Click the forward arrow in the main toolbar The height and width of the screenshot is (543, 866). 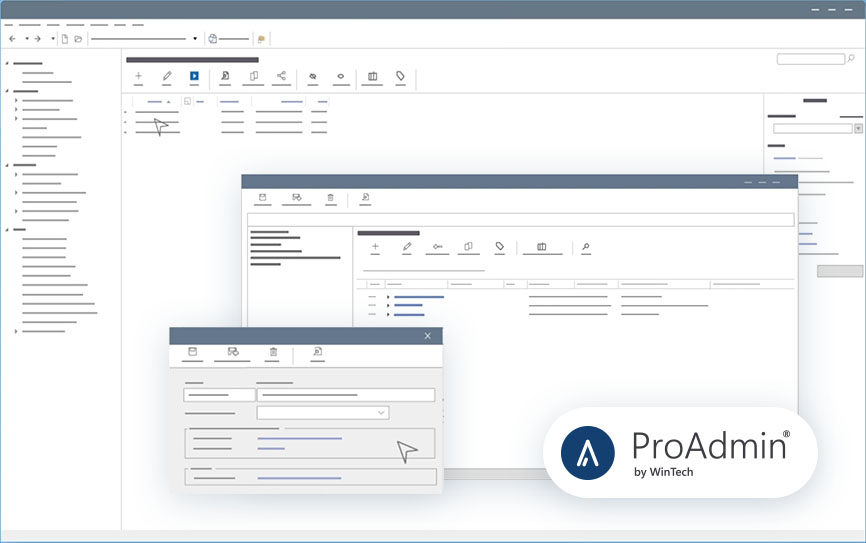click(38, 39)
